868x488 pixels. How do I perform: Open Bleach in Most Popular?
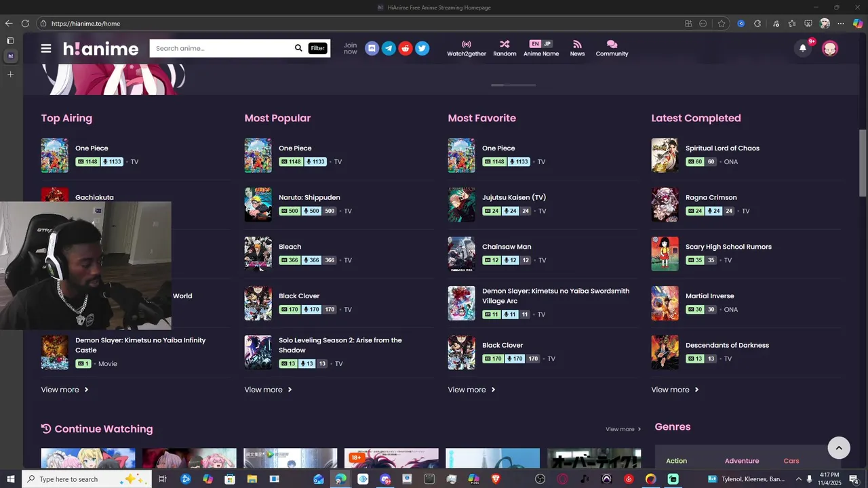(290, 247)
